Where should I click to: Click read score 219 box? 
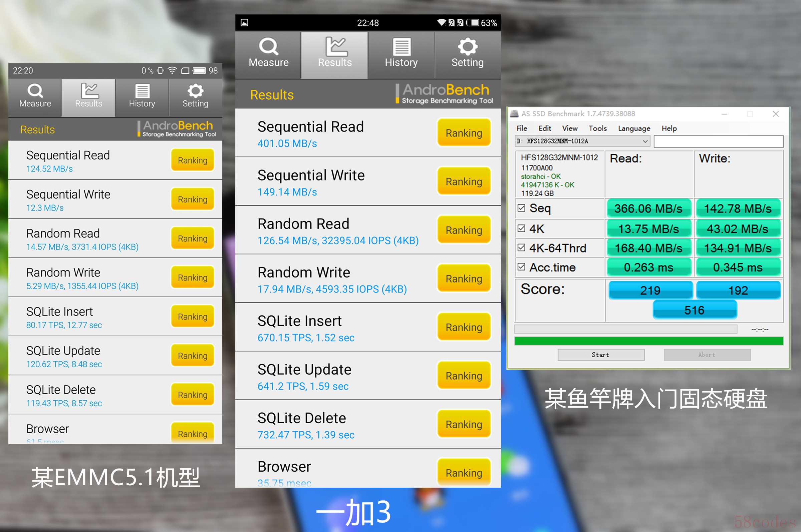[650, 290]
